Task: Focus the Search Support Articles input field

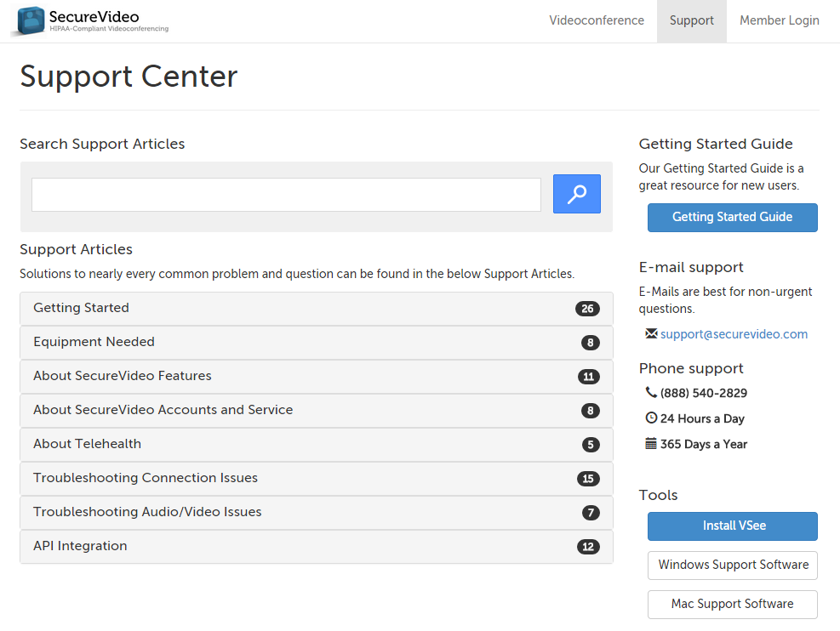Action: [286, 195]
